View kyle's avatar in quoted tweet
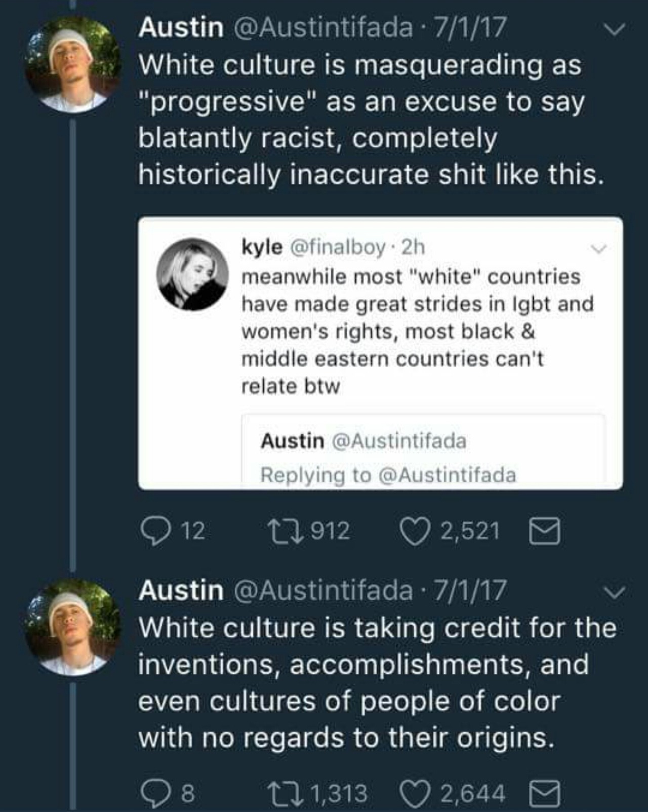648x812 pixels. (192, 274)
